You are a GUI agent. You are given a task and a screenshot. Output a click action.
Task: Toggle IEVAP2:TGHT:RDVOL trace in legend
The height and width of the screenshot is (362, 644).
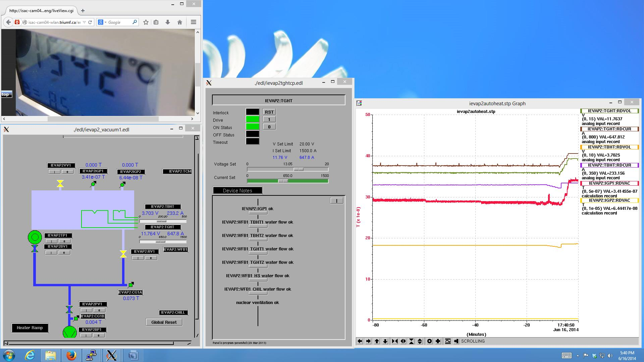[609, 111]
